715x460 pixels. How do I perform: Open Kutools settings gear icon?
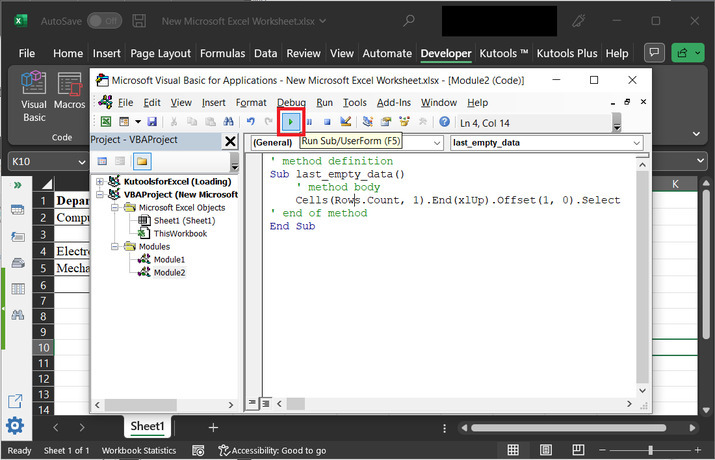15,426
